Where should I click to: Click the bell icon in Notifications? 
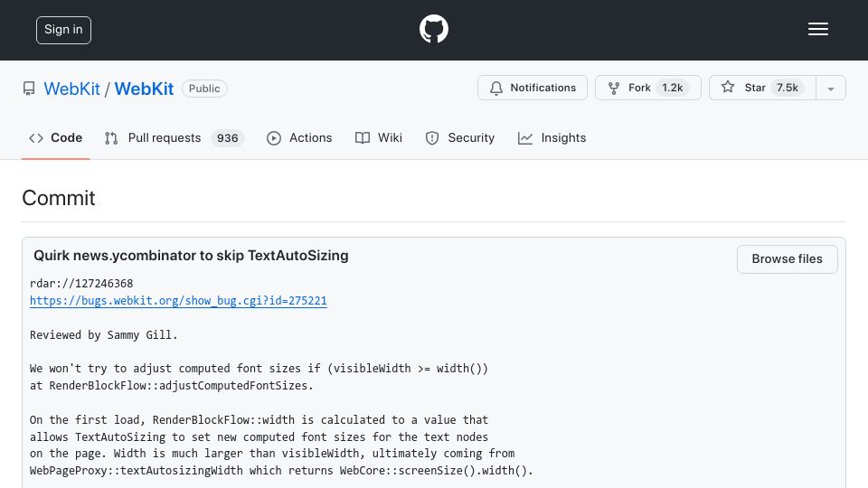pyautogui.click(x=496, y=88)
